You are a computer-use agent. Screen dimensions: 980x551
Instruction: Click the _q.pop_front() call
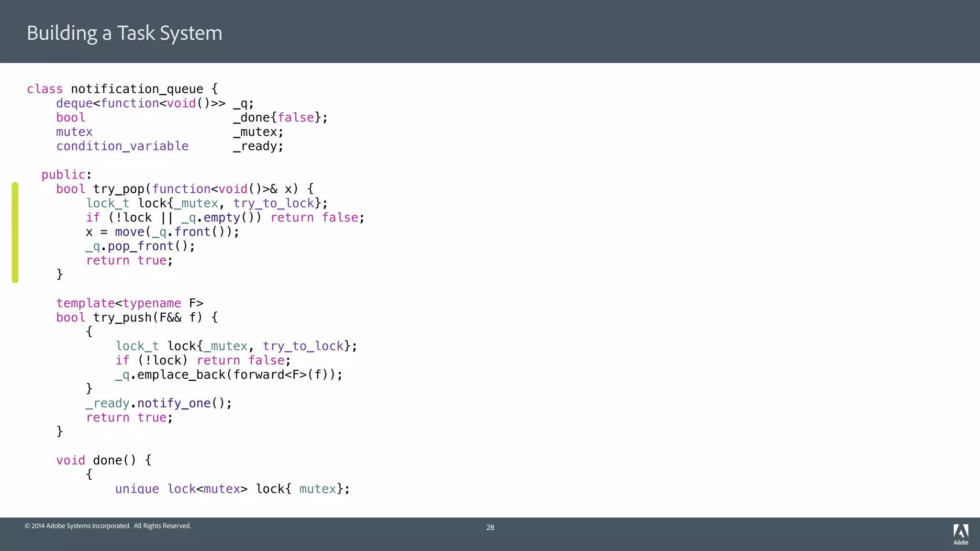pos(140,246)
